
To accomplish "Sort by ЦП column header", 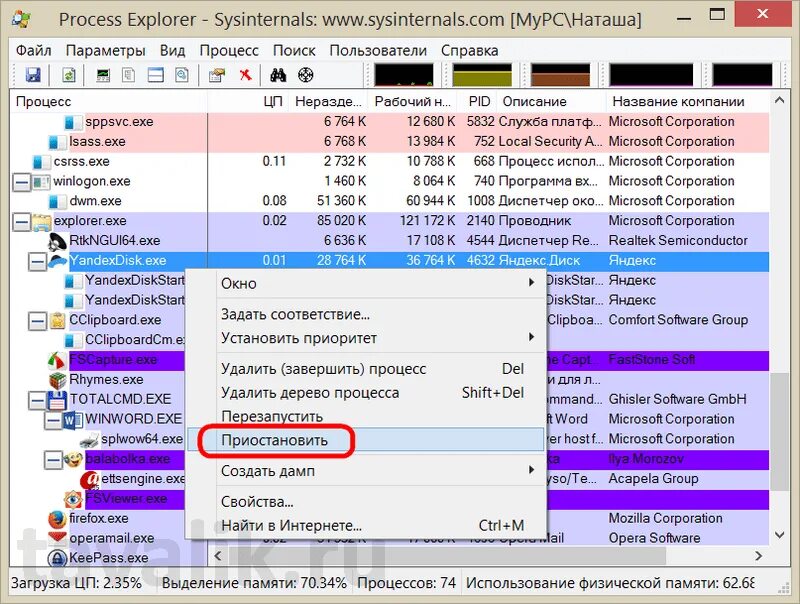I will [248, 102].
